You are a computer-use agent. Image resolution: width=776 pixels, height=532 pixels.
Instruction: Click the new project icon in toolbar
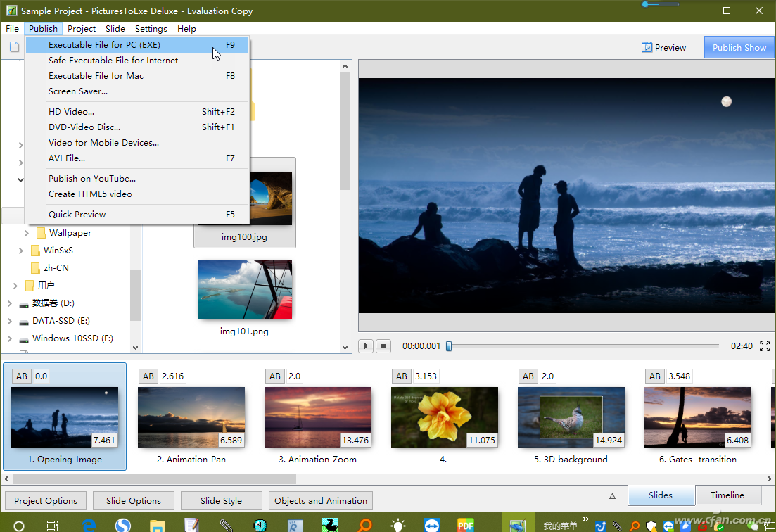(14, 47)
